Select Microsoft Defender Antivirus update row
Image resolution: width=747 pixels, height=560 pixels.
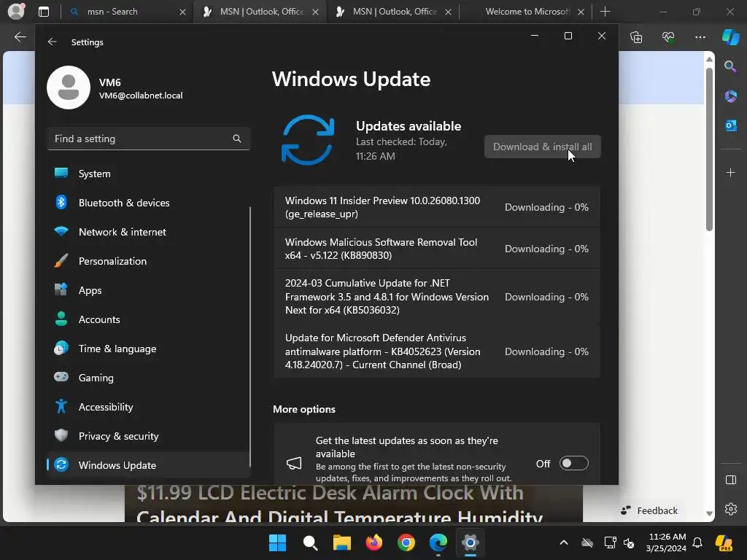[x=437, y=351]
